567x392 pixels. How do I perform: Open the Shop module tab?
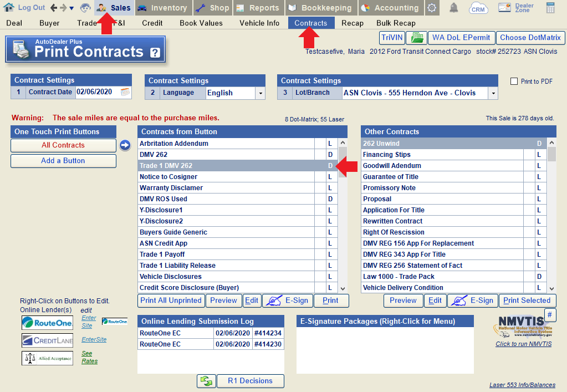click(x=213, y=8)
